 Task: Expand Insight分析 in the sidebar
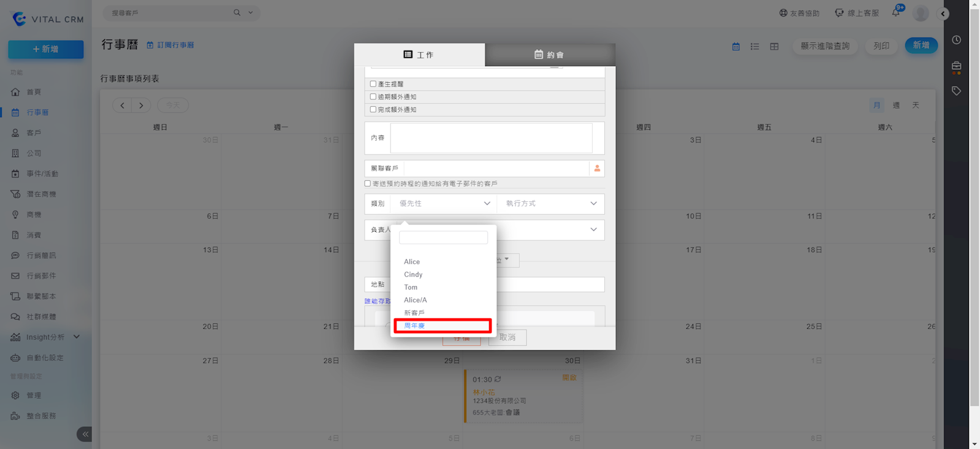[x=77, y=337]
